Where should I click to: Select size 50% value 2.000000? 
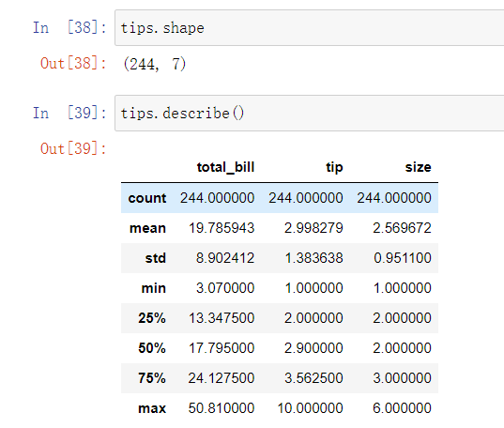(x=402, y=348)
